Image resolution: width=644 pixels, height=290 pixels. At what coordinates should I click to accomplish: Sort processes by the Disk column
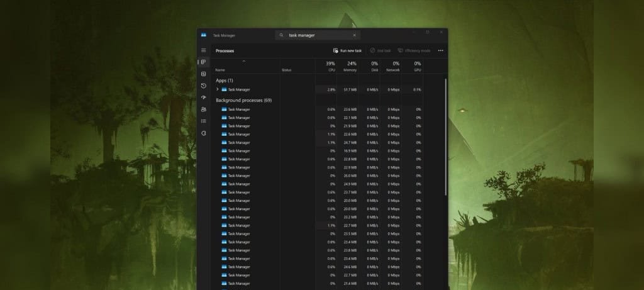(x=369, y=66)
